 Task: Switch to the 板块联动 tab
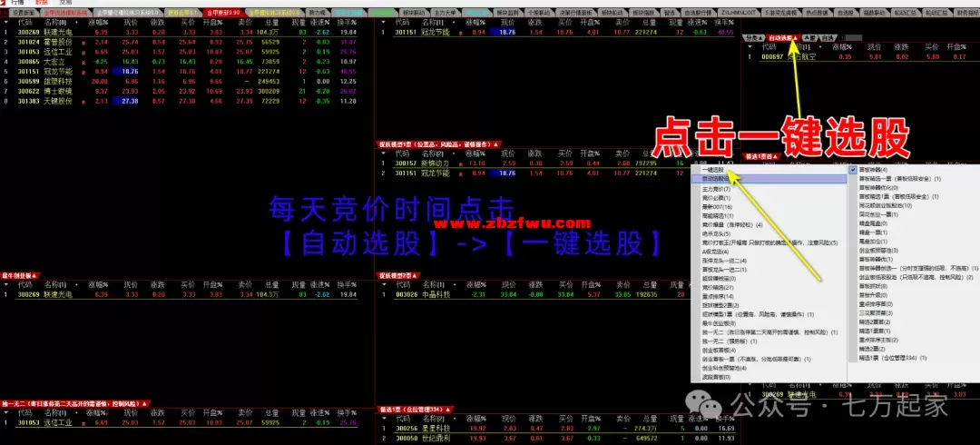413,12
